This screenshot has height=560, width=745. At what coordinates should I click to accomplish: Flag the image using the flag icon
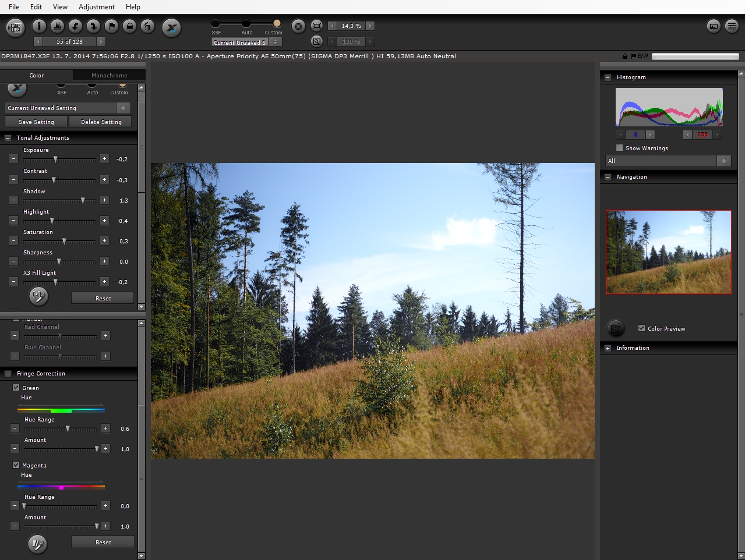111,26
